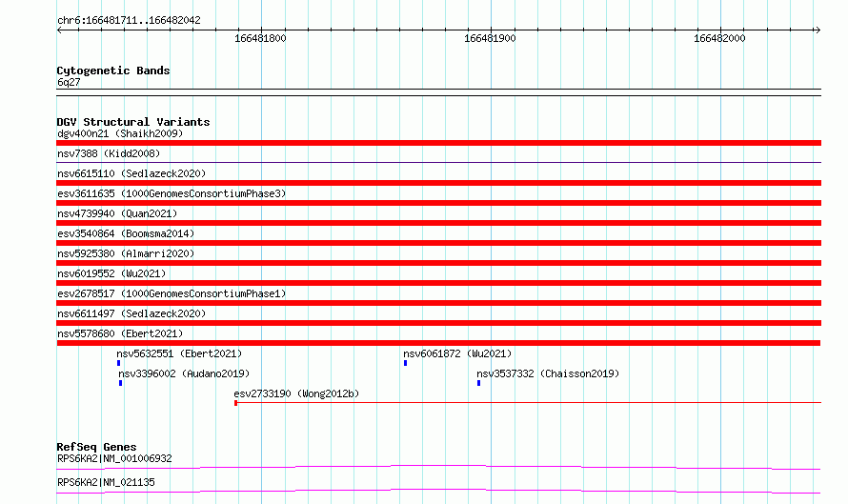Click nsv6061872 (Wu2021) label
The height and width of the screenshot is (504, 848).
coord(457,353)
